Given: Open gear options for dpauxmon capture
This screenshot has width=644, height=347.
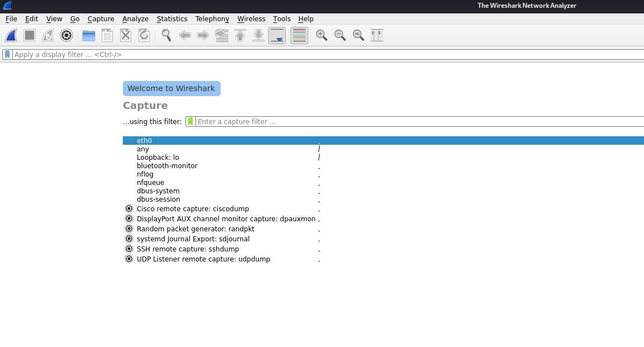Looking at the screenshot, I should click(129, 219).
